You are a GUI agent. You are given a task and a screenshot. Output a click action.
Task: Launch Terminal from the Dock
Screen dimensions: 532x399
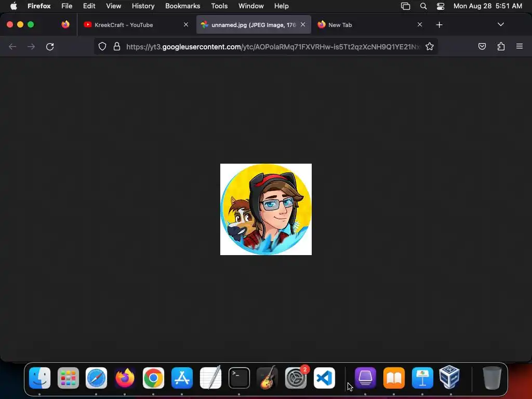239,378
